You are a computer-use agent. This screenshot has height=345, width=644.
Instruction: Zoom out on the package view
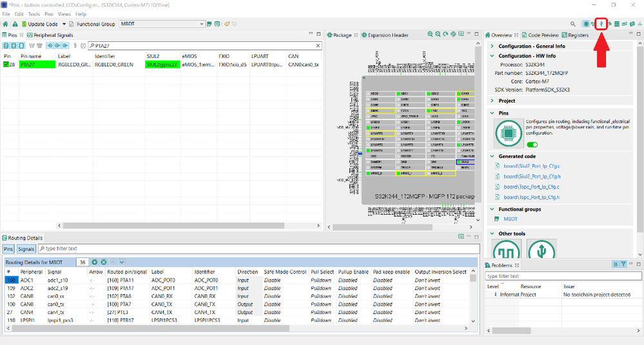[x=438, y=34]
